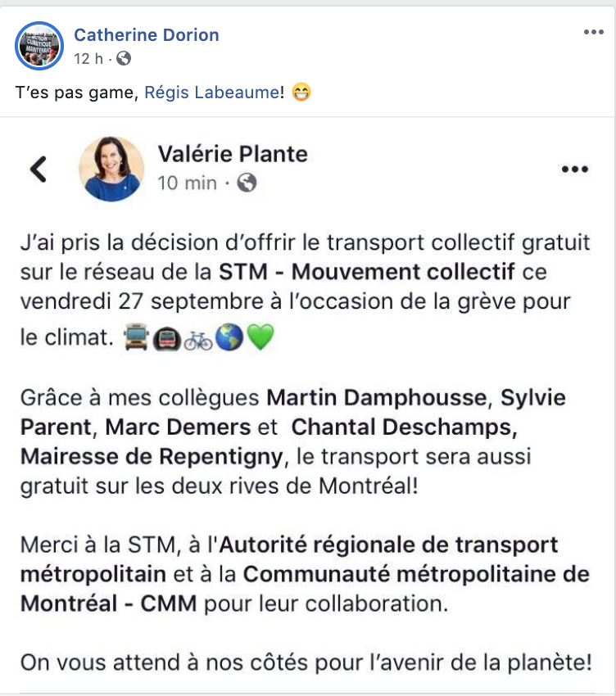Click the 12 h post timestamp
This screenshot has width=616, height=696.
[x=88, y=59]
